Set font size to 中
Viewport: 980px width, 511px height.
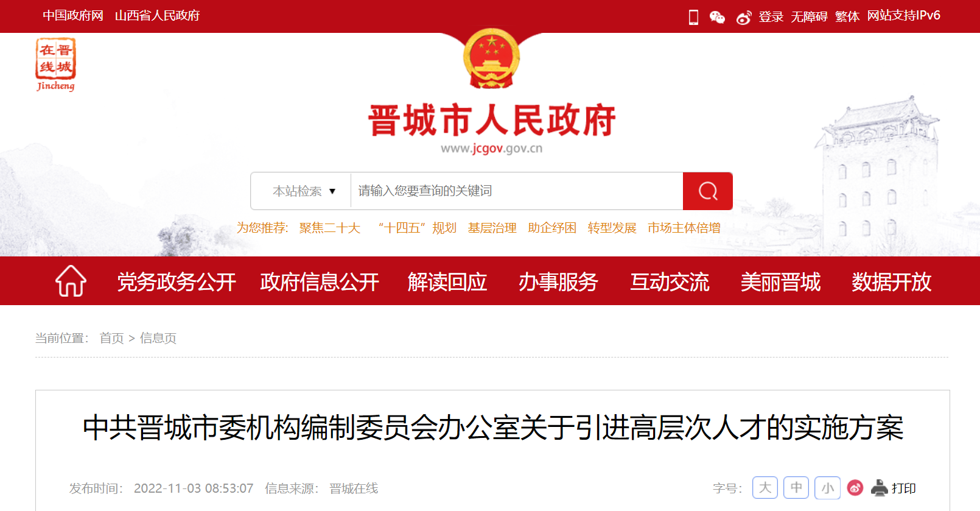tap(796, 488)
